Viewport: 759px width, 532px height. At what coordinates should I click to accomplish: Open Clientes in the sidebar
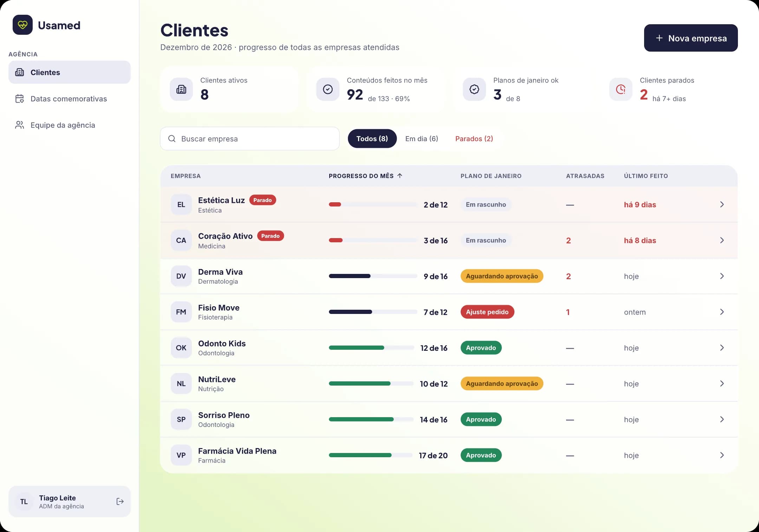[x=70, y=72]
